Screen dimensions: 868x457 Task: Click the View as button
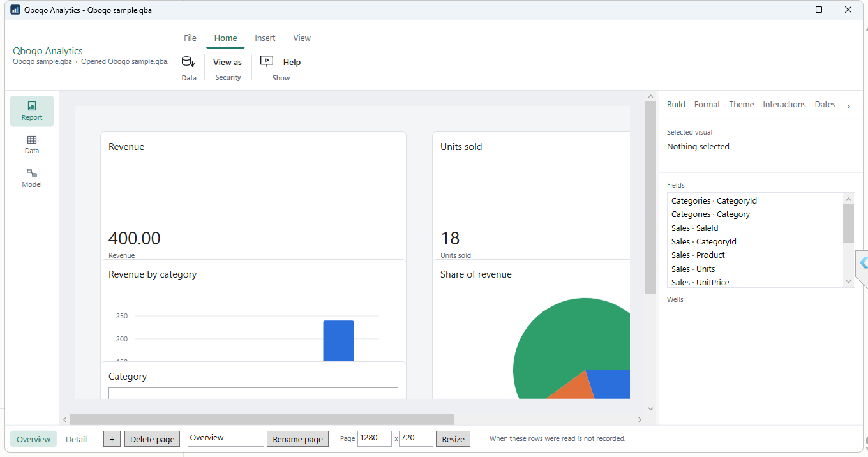tap(227, 63)
